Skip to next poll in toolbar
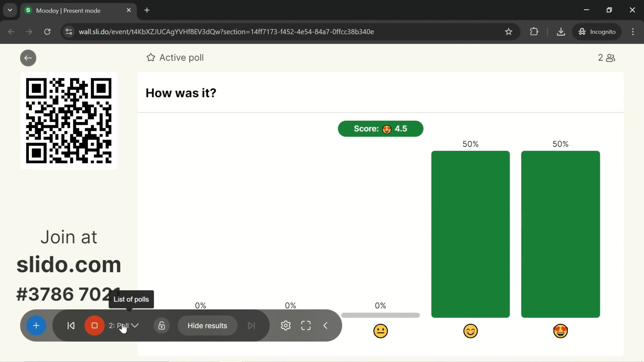This screenshot has width=644, height=362. coord(251,325)
